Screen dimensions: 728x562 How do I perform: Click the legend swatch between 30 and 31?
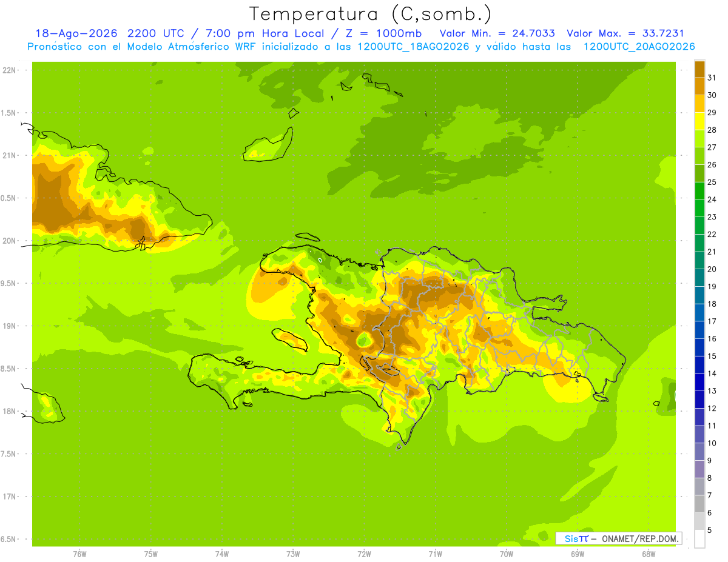[x=699, y=86]
